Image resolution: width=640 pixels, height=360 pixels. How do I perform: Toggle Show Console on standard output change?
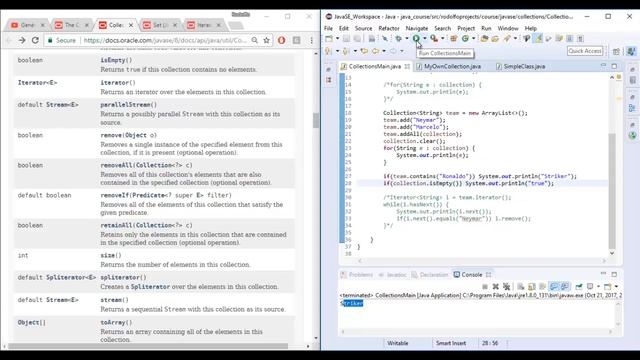[x=553, y=287]
